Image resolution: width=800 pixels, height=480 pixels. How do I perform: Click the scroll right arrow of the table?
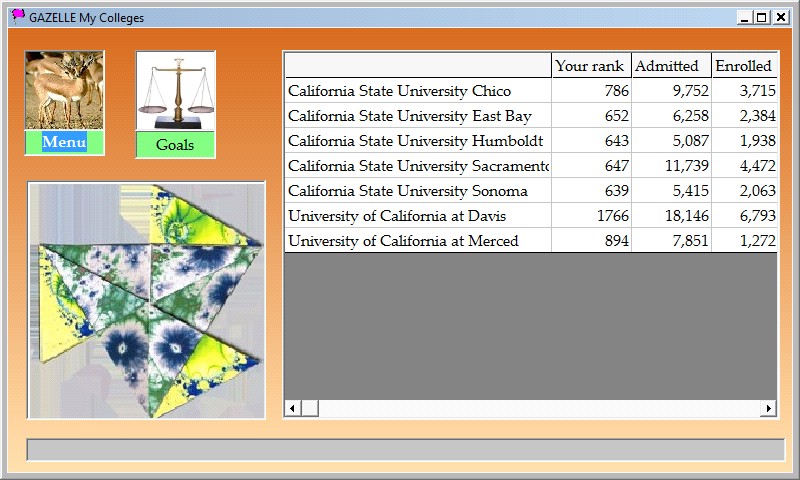pyautogui.click(x=769, y=408)
